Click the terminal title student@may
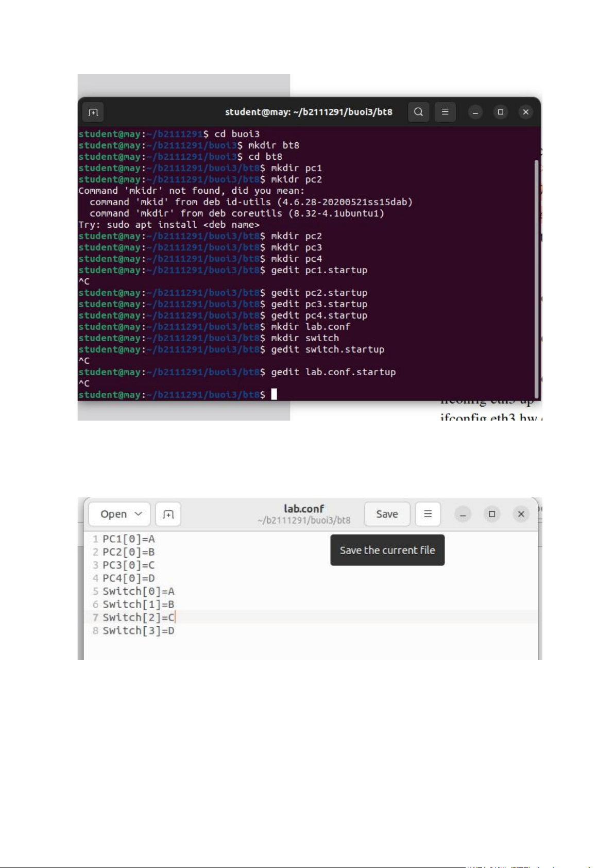This screenshot has height=868, width=614. (x=309, y=112)
